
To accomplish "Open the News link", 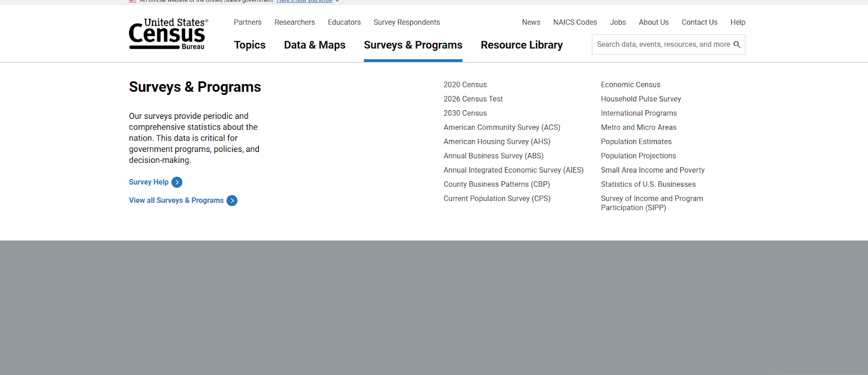I will (x=531, y=22).
